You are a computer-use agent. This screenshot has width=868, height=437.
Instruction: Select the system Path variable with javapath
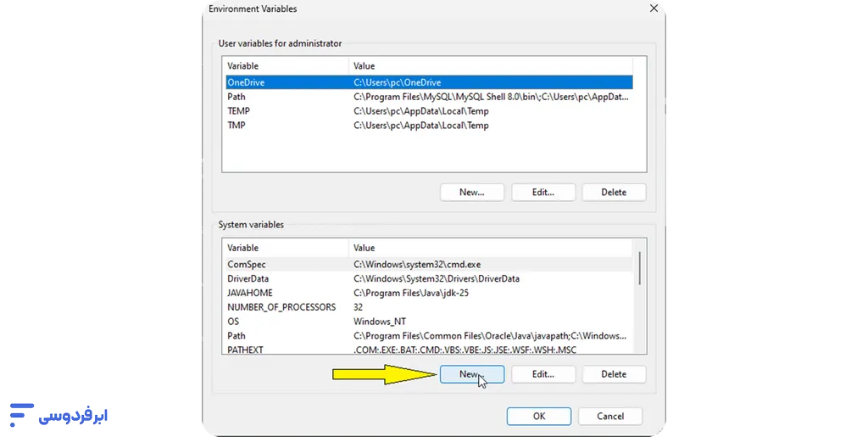tap(429, 336)
